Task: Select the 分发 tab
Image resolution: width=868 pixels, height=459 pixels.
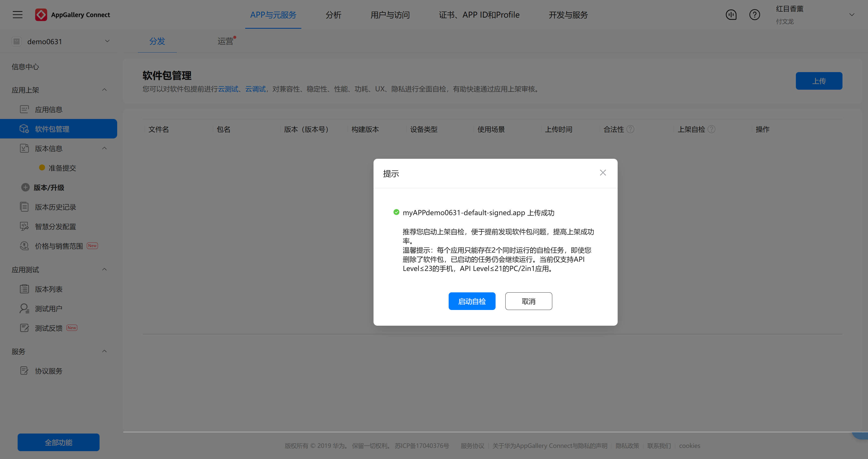Action: 157,41
